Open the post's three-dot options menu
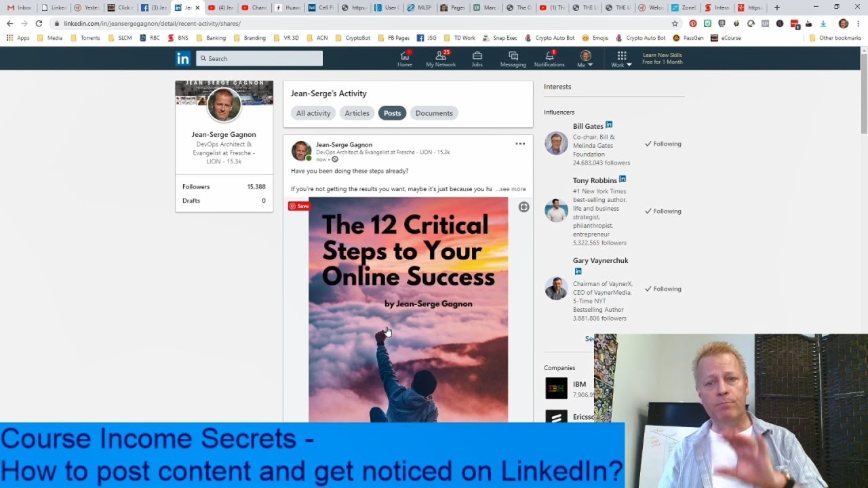The height and width of the screenshot is (488, 868). click(520, 144)
